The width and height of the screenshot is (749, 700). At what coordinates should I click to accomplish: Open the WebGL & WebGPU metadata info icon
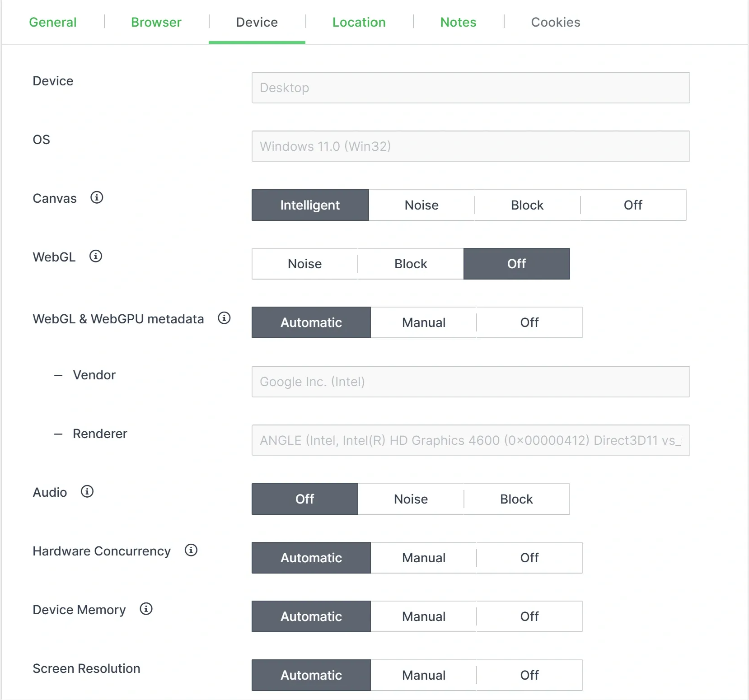(x=224, y=318)
